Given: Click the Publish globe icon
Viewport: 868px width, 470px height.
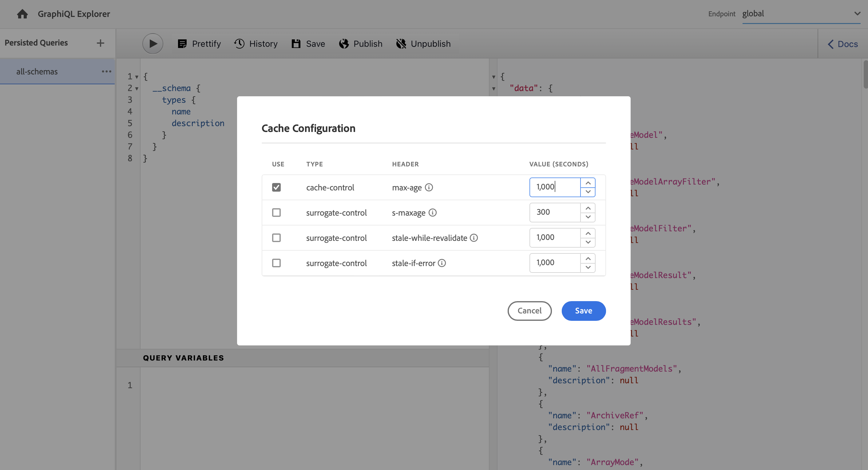Looking at the screenshot, I should 344,44.
